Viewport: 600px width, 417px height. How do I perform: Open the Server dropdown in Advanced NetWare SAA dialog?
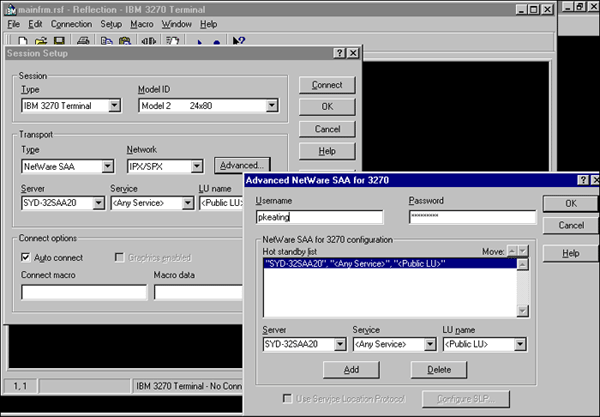click(340, 344)
